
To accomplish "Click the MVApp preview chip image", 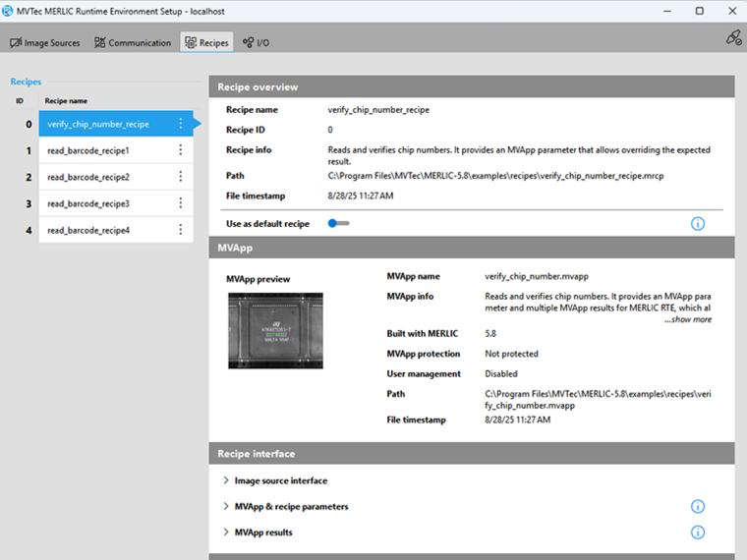I will pos(275,330).
